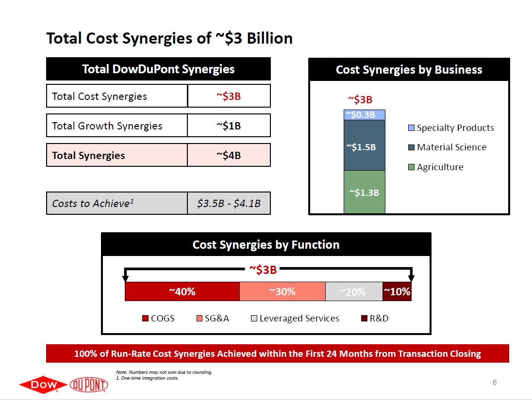Click the Cost Synergies by Function header
Viewport: 532px width, 400px height.
tap(266, 245)
